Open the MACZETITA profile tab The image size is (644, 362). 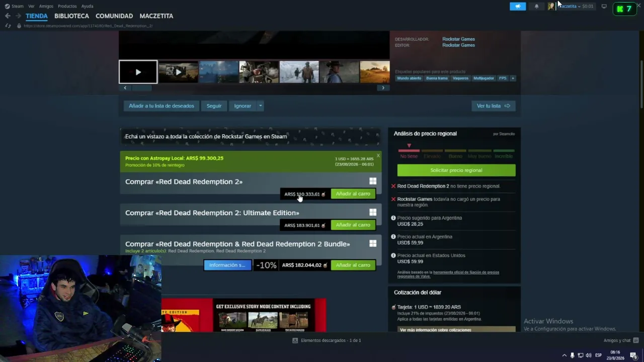(156, 16)
